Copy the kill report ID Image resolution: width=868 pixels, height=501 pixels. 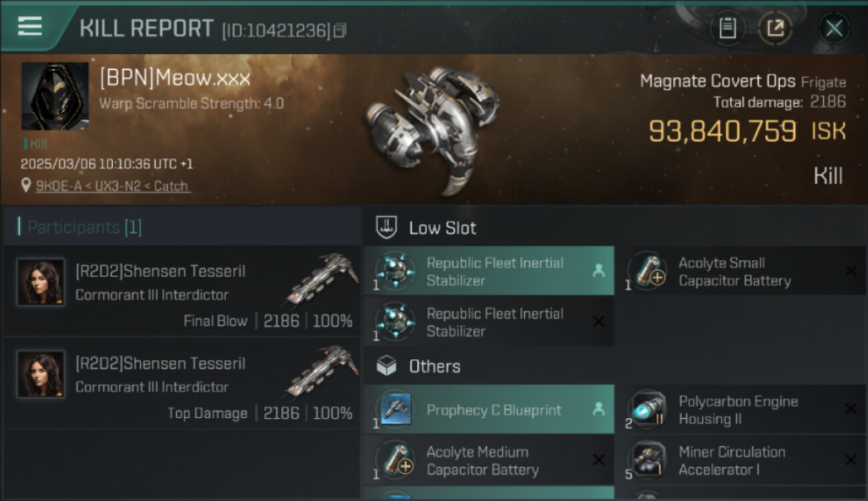[341, 30]
